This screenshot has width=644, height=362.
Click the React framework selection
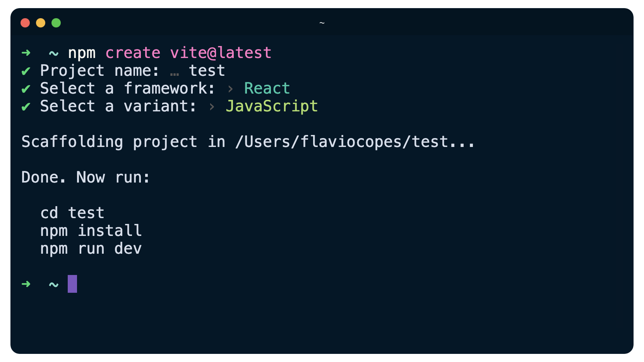(x=267, y=89)
